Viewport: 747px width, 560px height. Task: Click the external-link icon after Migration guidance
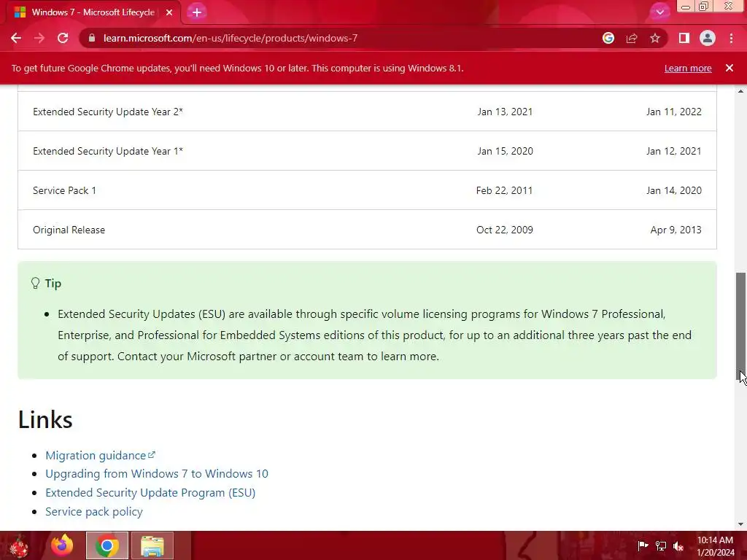pyautogui.click(x=152, y=455)
